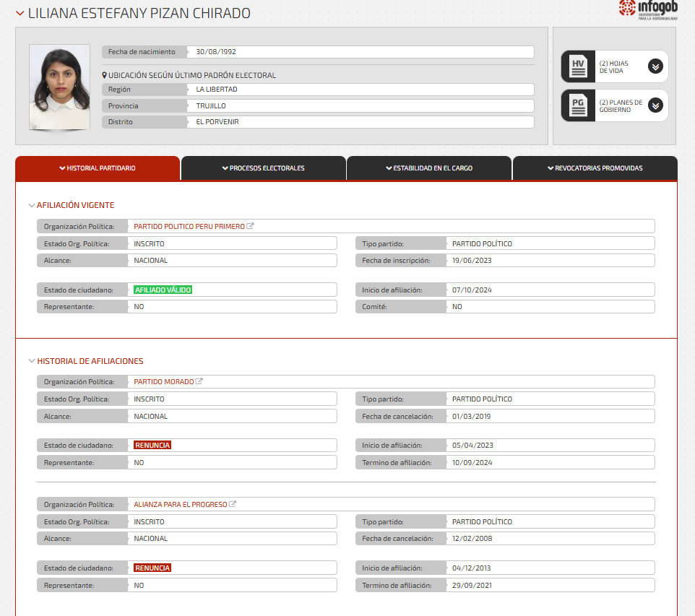Expand the Hojas de Vida dropdown arrow
The image size is (695, 616).
[655, 66]
